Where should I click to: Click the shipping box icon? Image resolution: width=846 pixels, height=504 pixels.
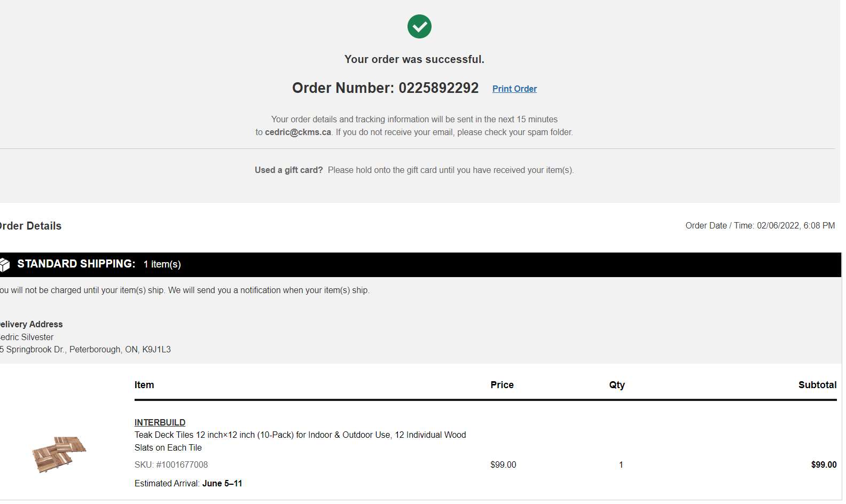click(5, 264)
